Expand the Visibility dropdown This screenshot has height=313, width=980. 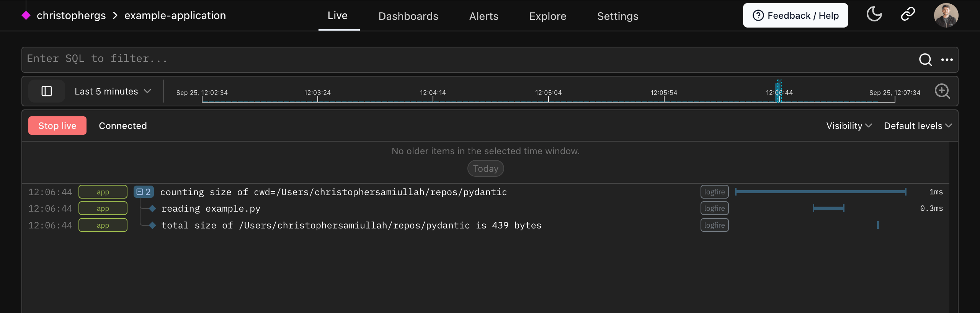[x=849, y=126]
